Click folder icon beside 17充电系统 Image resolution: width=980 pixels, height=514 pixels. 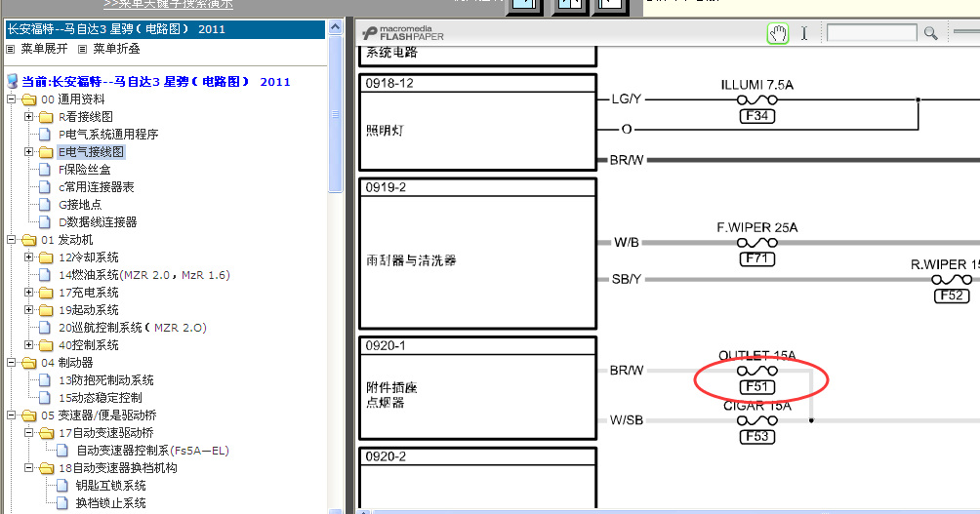coord(46,293)
